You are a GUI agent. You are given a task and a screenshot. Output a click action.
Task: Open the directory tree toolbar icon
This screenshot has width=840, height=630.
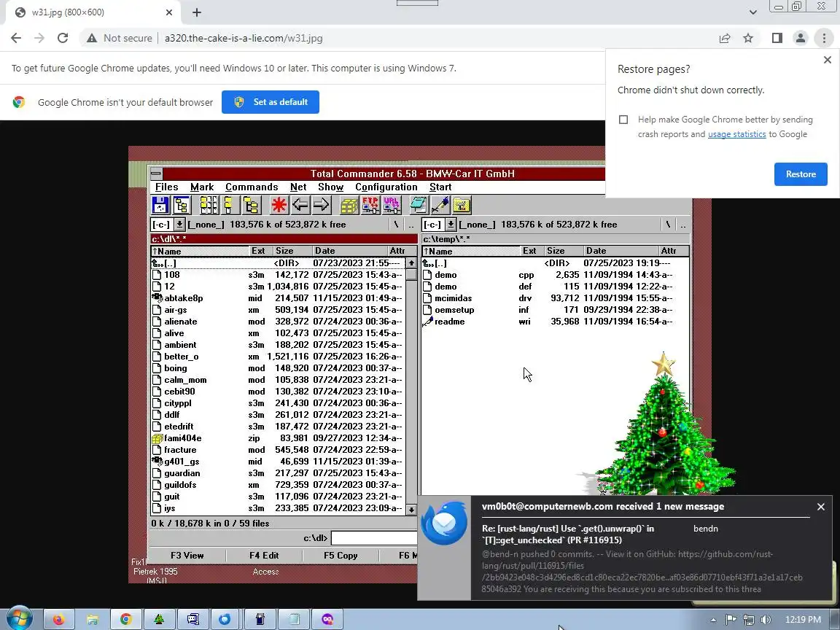point(182,205)
